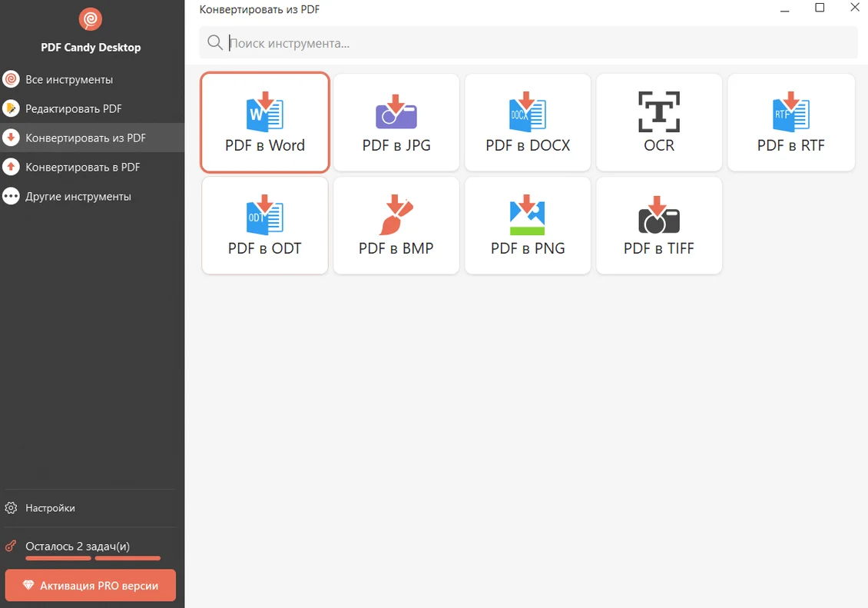Click the PDF Candy Desktop lollipop logo
The height and width of the screenshot is (608, 868).
click(x=90, y=19)
